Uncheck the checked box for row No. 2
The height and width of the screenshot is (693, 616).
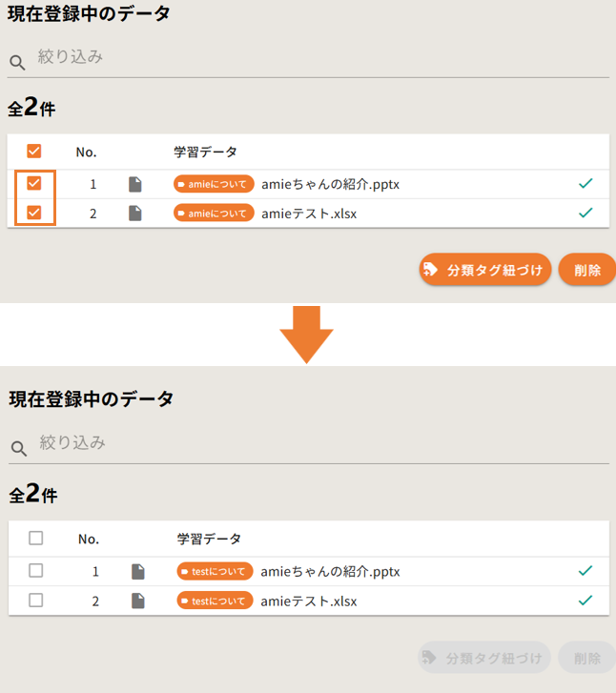pyautogui.click(x=34, y=213)
